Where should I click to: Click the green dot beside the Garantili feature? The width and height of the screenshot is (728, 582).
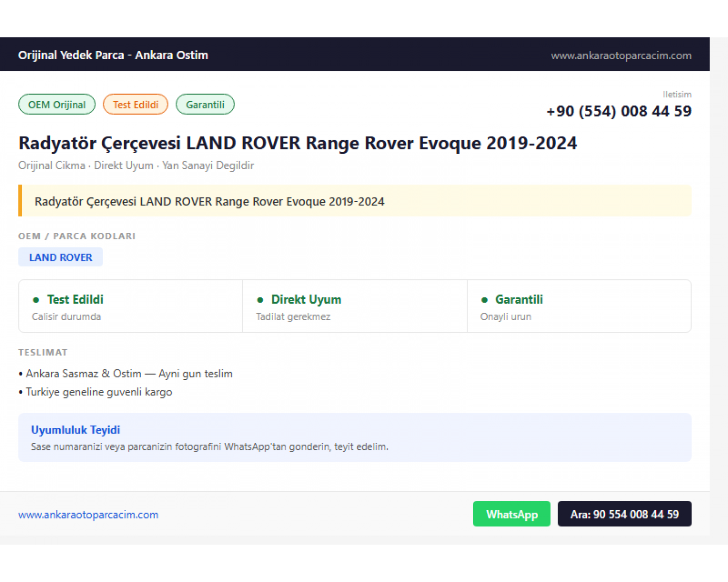tap(484, 300)
